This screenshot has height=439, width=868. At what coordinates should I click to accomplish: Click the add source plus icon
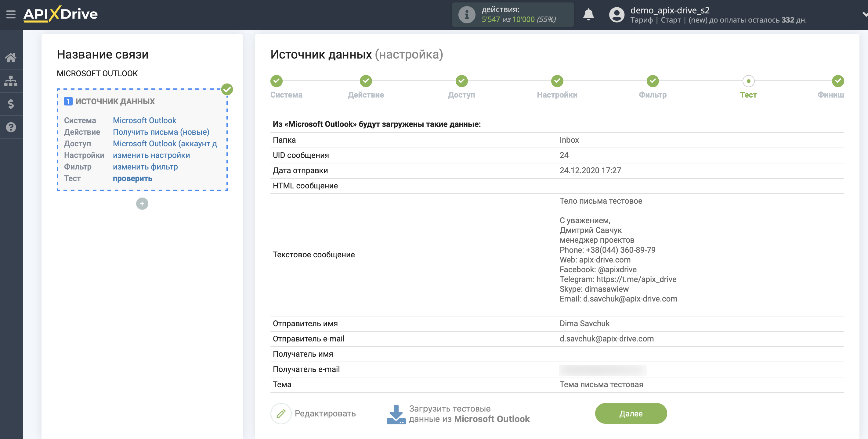pyautogui.click(x=142, y=203)
